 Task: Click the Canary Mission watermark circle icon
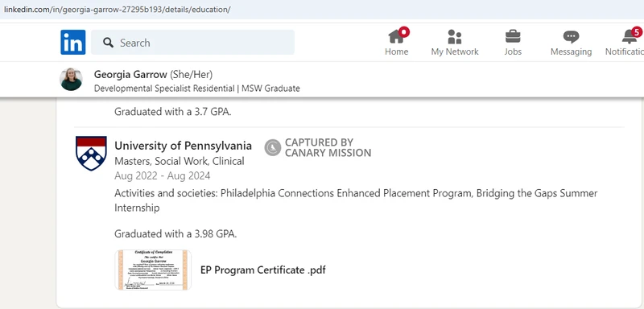[x=273, y=147]
